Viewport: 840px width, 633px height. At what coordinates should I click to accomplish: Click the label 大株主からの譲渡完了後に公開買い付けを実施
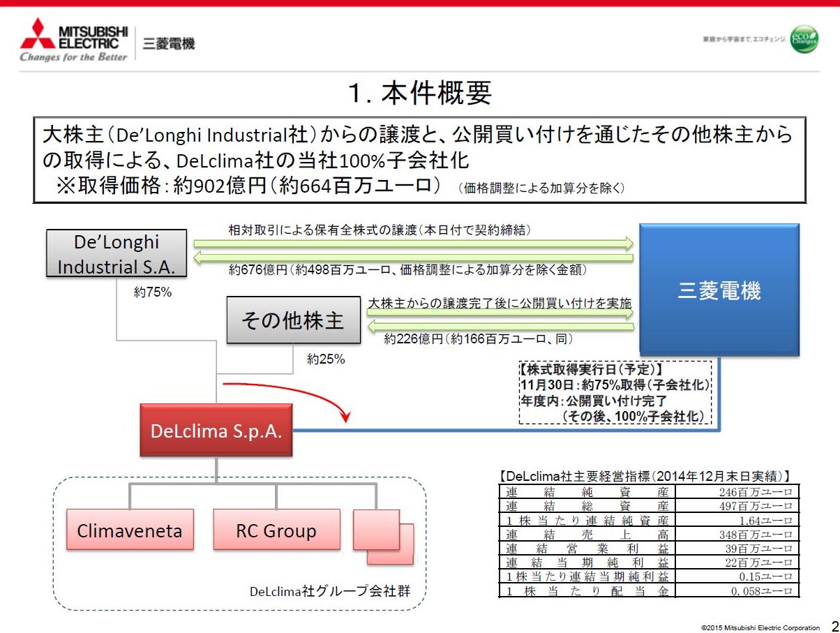coord(500,303)
